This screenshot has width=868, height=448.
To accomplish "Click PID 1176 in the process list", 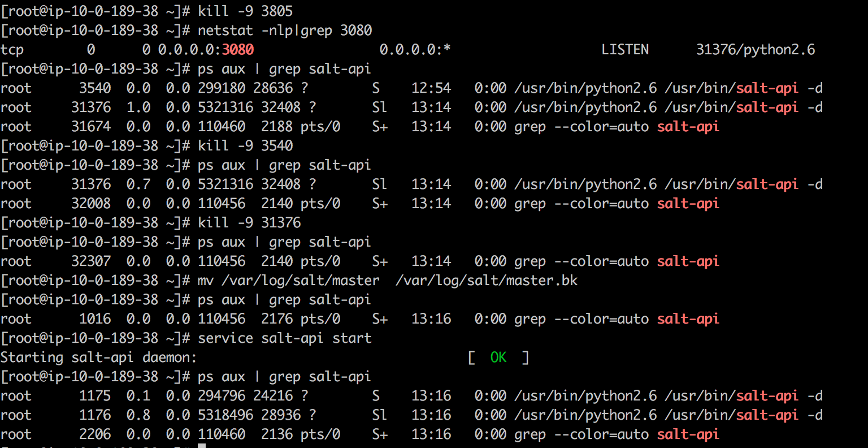I will click(x=95, y=415).
